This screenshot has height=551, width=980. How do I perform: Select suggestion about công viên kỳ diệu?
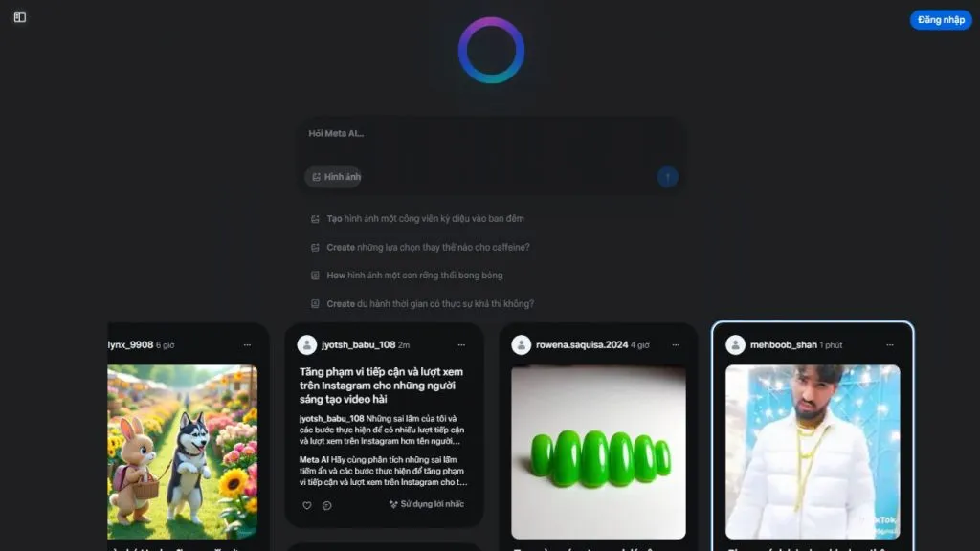coord(425,219)
